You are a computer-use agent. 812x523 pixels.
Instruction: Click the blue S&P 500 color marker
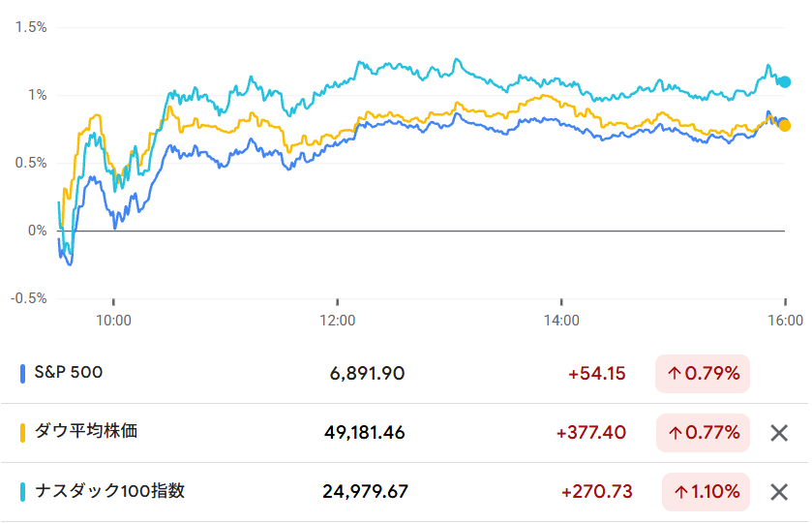[22, 373]
